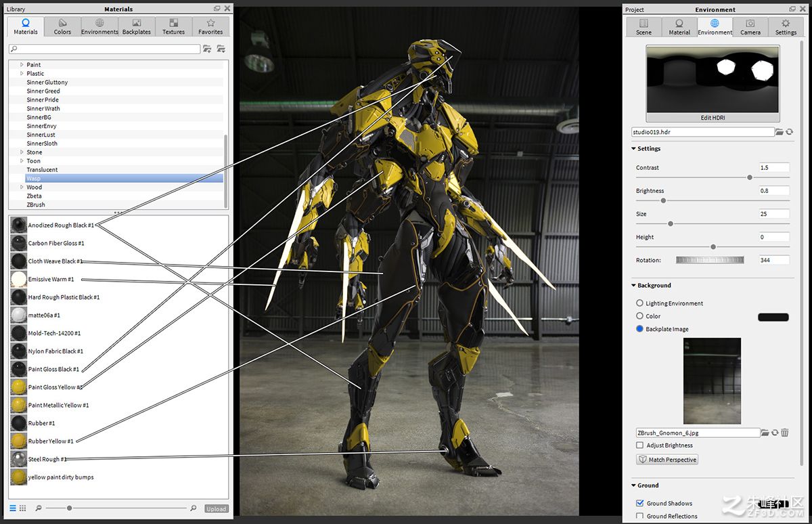This screenshot has width=812, height=524.
Task: Switch to the Textures library tab
Action: (173, 27)
